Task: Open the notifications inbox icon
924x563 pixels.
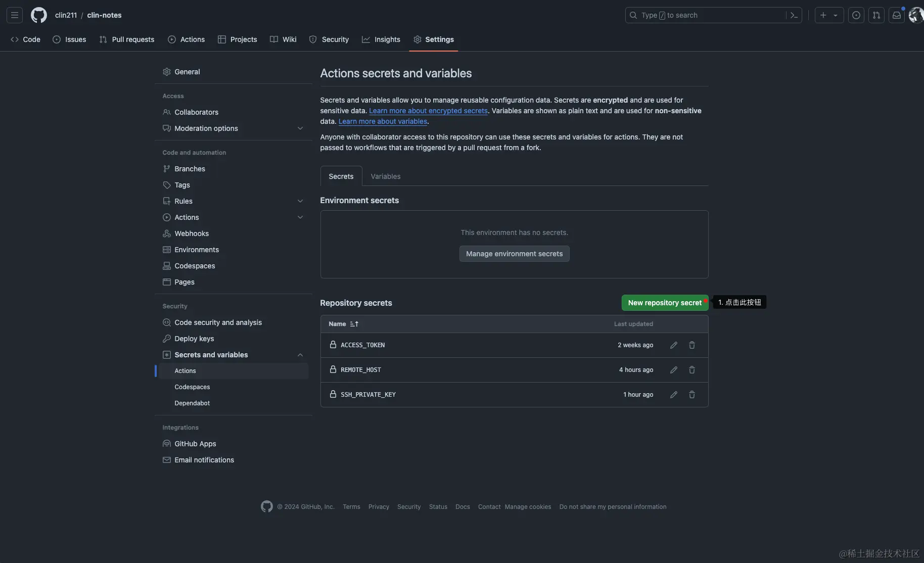Action: (897, 15)
